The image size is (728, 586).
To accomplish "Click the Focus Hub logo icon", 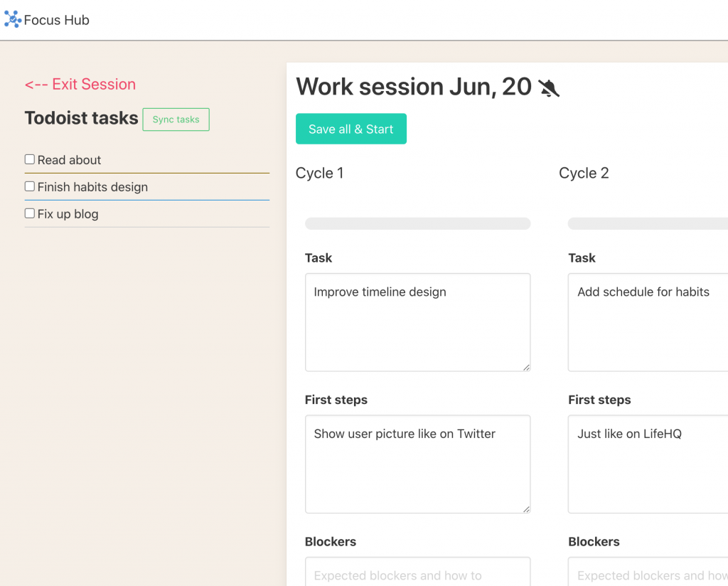I will click(13, 19).
